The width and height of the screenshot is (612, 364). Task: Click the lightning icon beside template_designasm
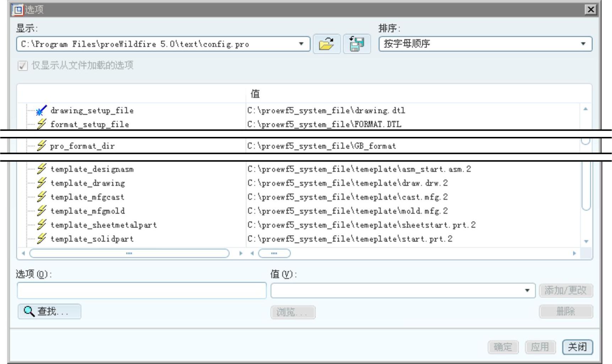pos(41,169)
